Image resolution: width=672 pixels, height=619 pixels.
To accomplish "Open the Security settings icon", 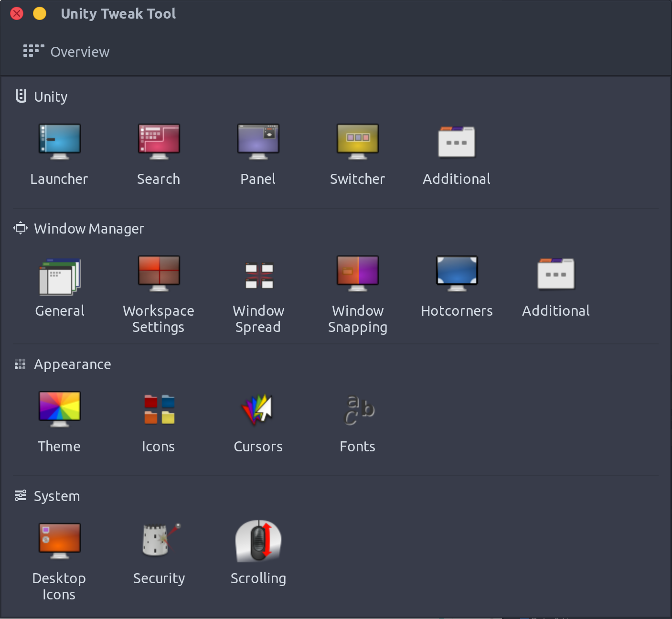I will pyautogui.click(x=160, y=540).
